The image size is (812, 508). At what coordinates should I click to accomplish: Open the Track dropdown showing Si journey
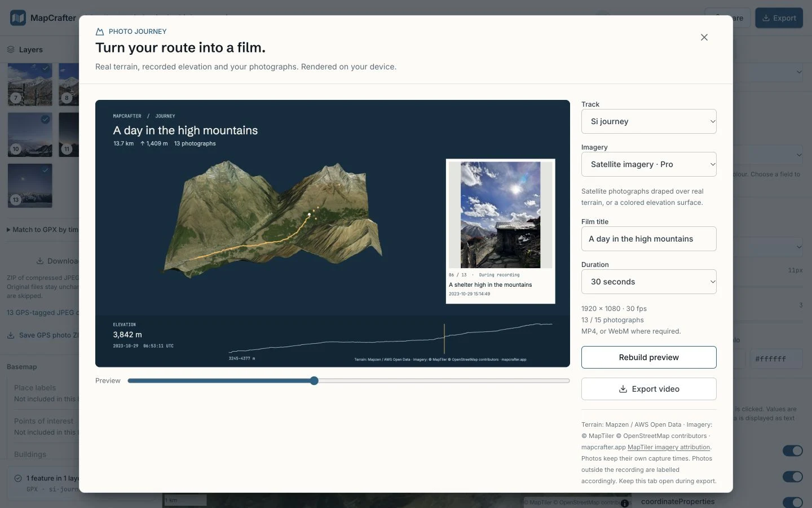(648, 121)
